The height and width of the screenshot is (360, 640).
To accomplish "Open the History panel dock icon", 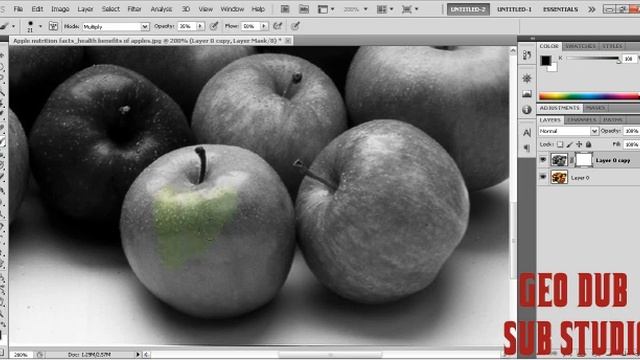I will 527,56.
